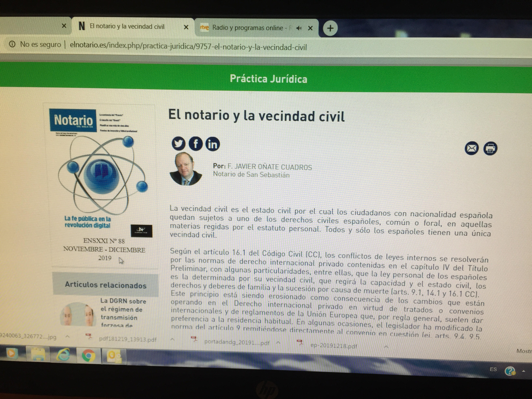Expand options for pdf181219_13913.pdf download
Screen dimensions: 532x399
[x=172, y=340]
